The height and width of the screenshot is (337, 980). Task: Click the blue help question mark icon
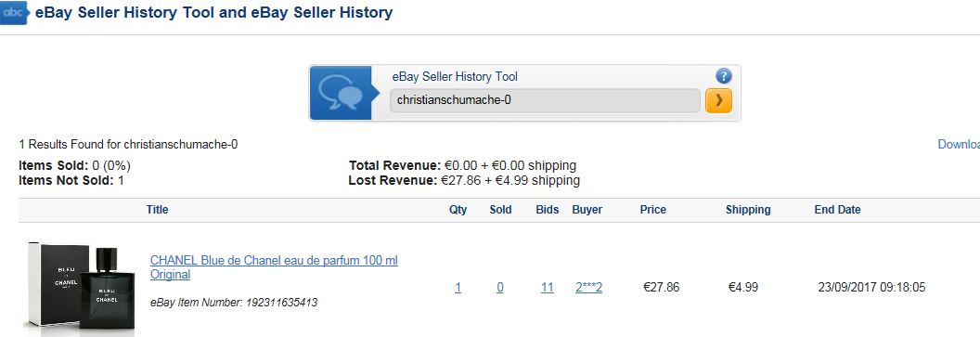[x=723, y=77]
